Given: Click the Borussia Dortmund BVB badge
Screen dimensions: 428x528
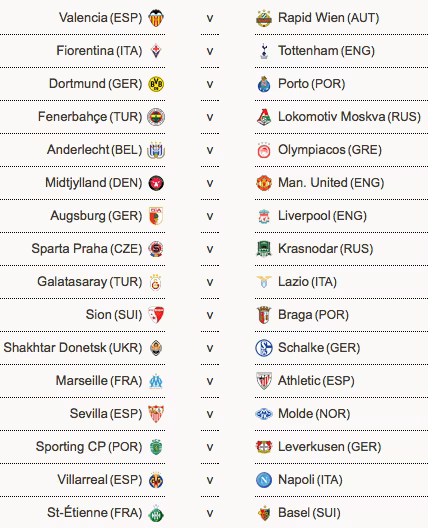Looking at the screenshot, I should (156, 84).
